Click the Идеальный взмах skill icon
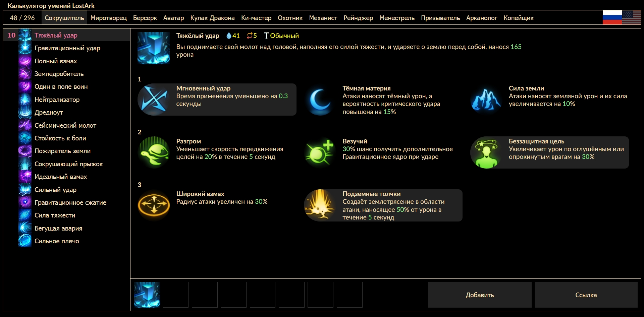The width and height of the screenshot is (644, 317). click(25, 177)
